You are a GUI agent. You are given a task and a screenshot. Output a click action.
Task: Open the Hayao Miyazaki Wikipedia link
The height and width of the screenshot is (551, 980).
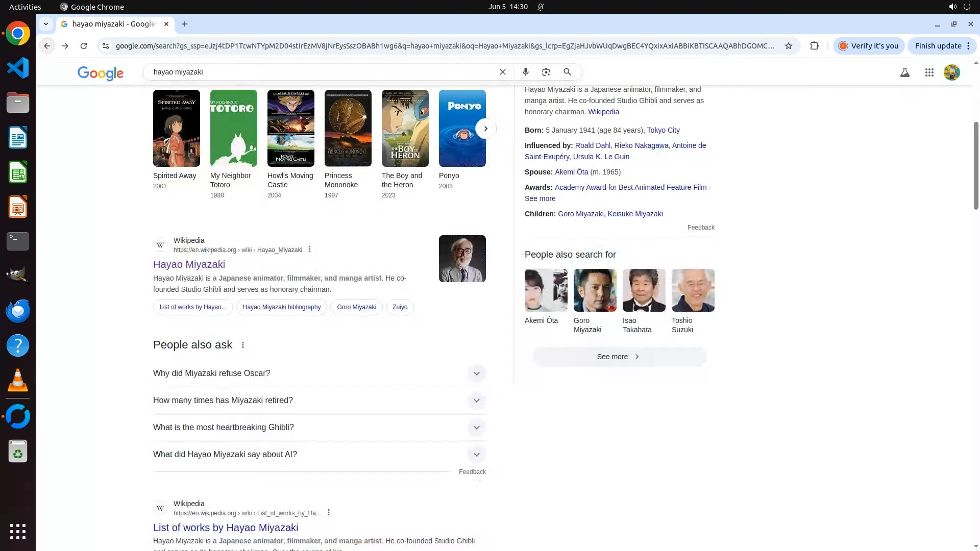tap(189, 264)
